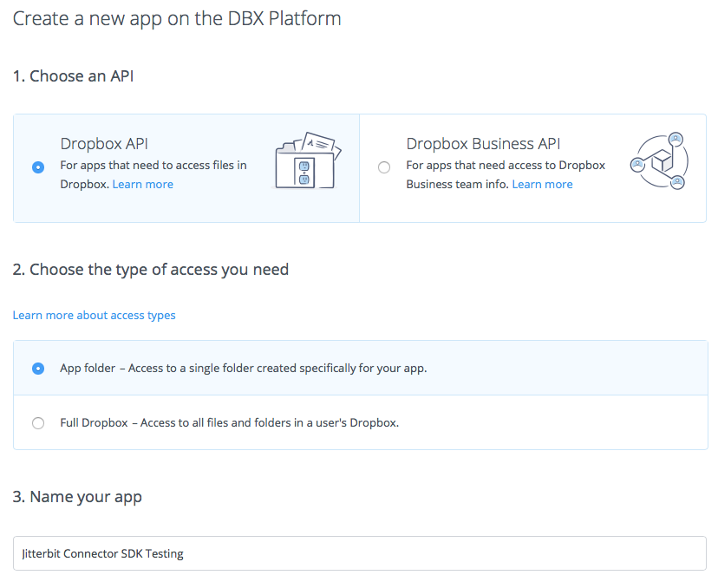718x588 pixels.
Task: Select the App folder access radio button
Action: (x=38, y=368)
